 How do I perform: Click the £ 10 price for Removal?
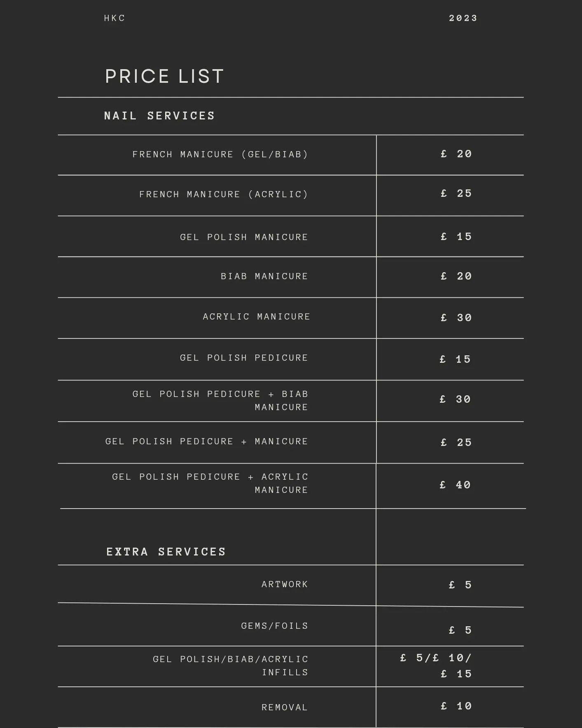[456, 706]
